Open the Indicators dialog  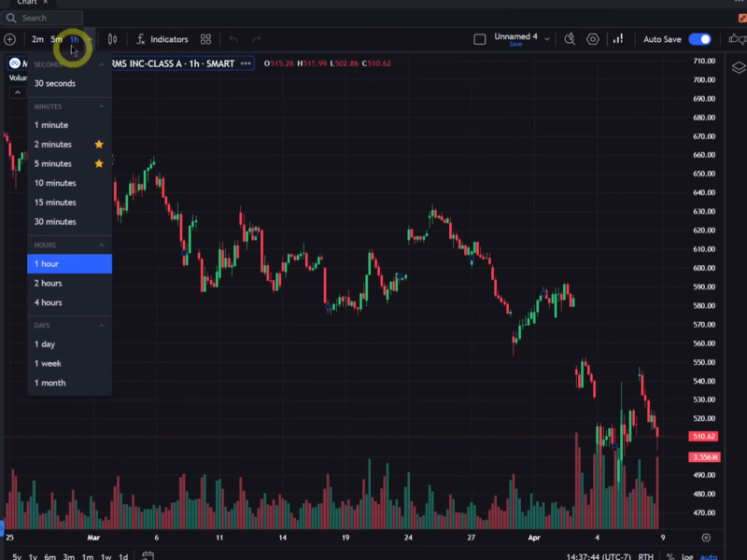[162, 39]
